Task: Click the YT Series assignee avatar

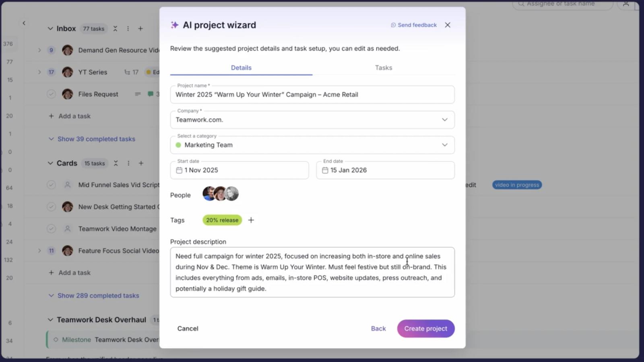Action: click(x=68, y=72)
